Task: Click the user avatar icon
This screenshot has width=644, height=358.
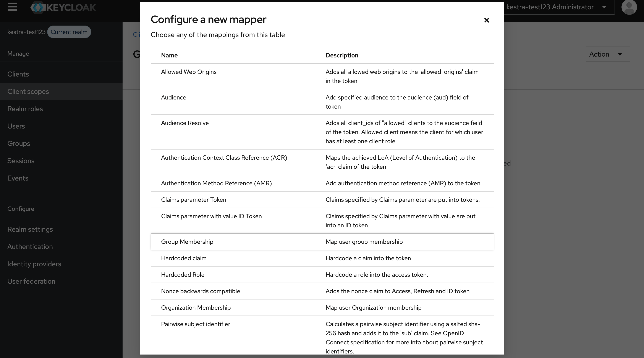Action: (629, 7)
